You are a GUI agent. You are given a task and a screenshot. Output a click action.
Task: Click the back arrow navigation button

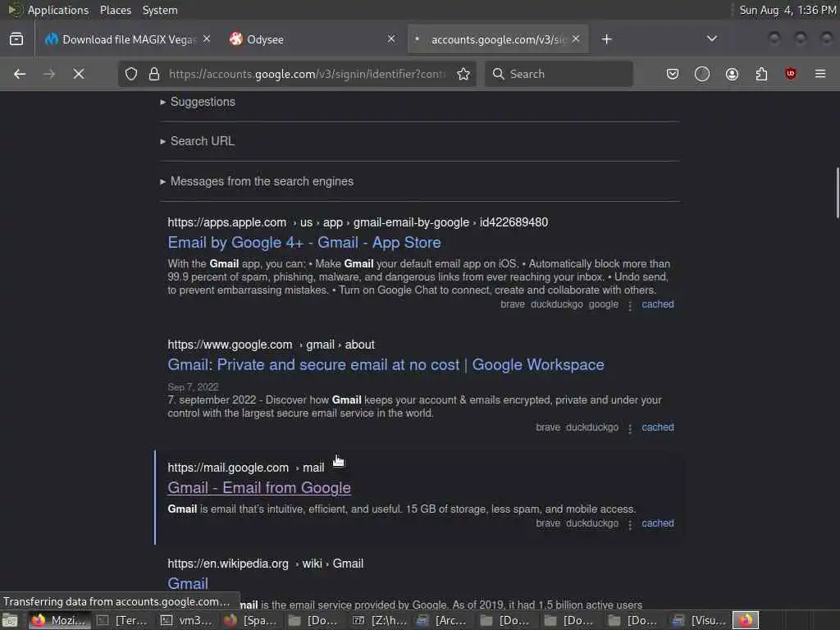pyautogui.click(x=20, y=74)
